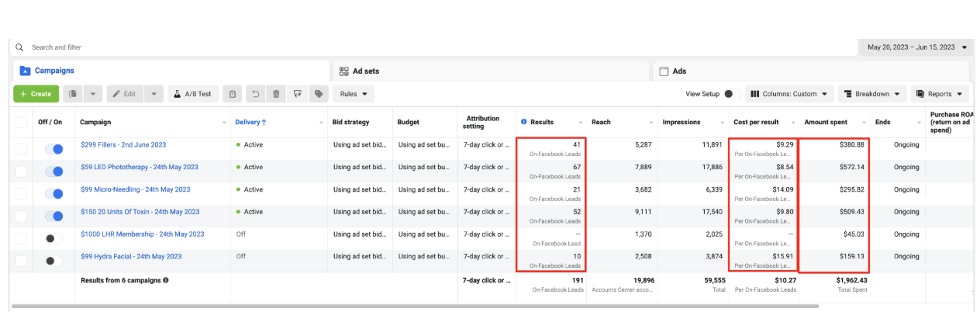
Task: Open the Breakdown dropdown
Action: pyautogui.click(x=872, y=94)
